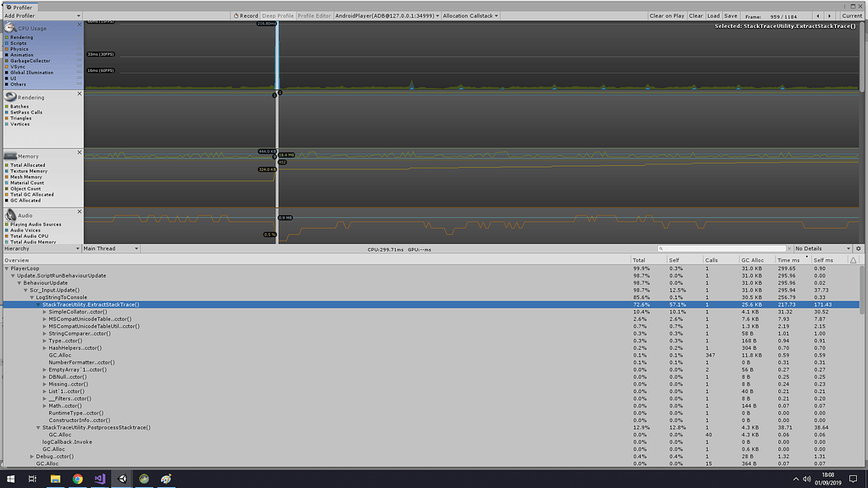This screenshot has width=868, height=488.
Task: Open the profiler settings gear menu
Action: 858,248
